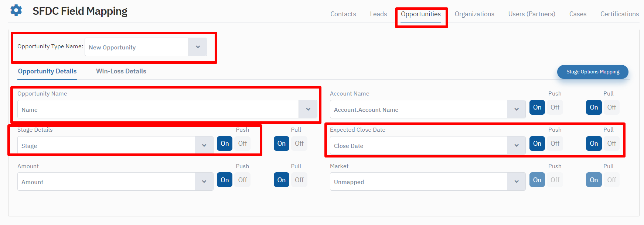644x225 pixels.
Task: Click the settings gear icon beside SFDC Field Mapping
Action: [x=16, y=10]
